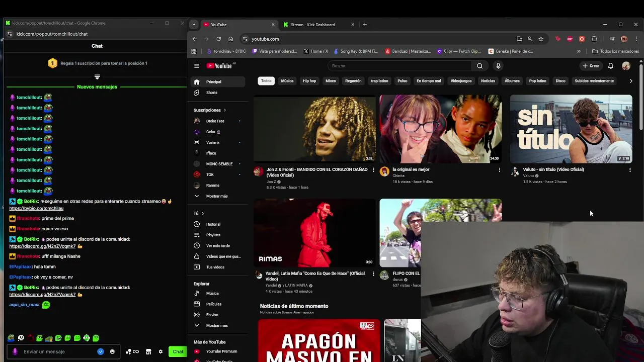Click channel points icon in Kick chat

(132, 351)
